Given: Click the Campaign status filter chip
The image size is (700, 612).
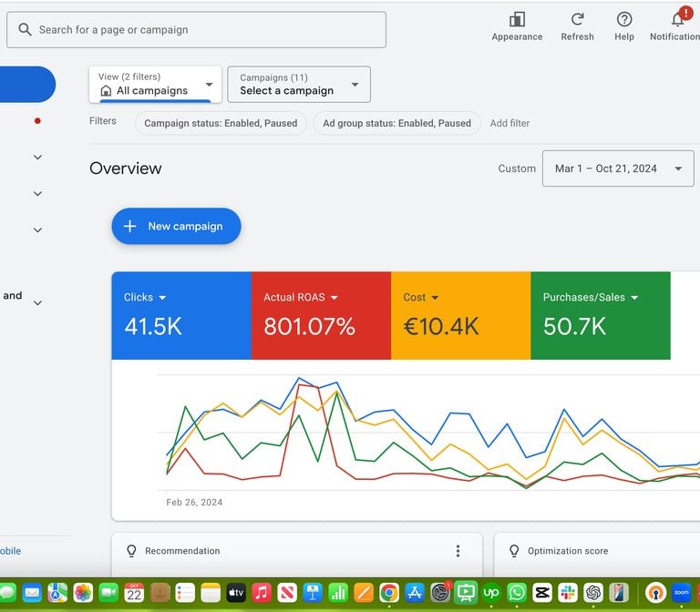Looking at the screenshot, I should click(221, 123).
